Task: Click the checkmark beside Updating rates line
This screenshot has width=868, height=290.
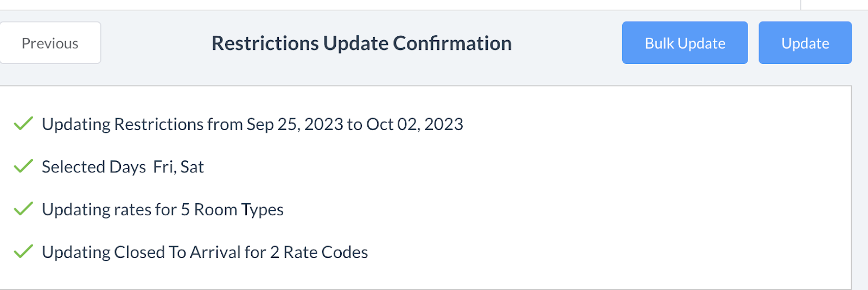Action: tap(23, 209)
